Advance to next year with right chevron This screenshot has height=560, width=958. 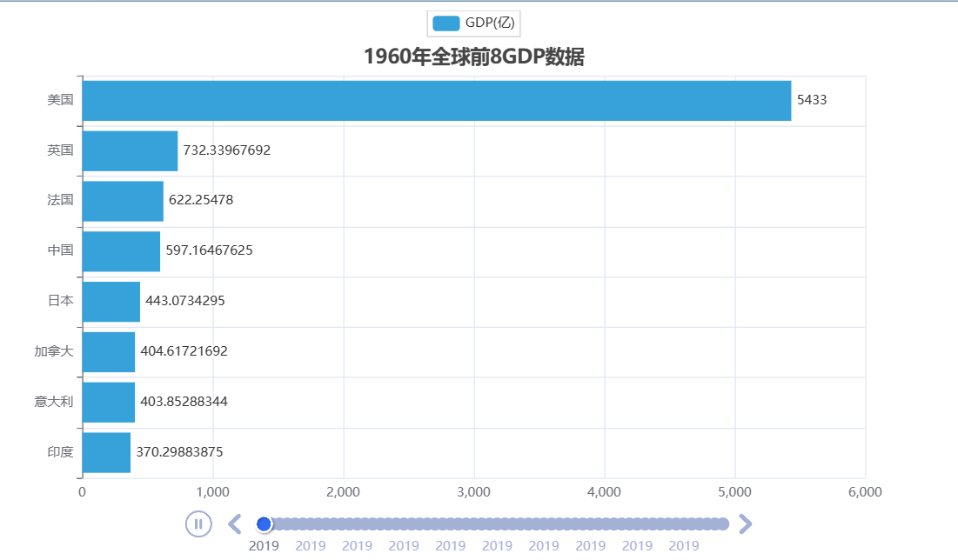point(745,523)
